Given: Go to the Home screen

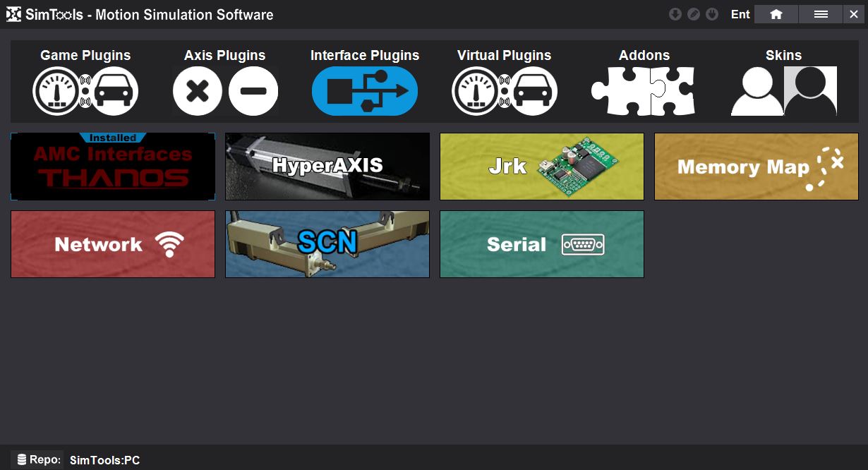Looking at the screenshot, I should 776,14.
